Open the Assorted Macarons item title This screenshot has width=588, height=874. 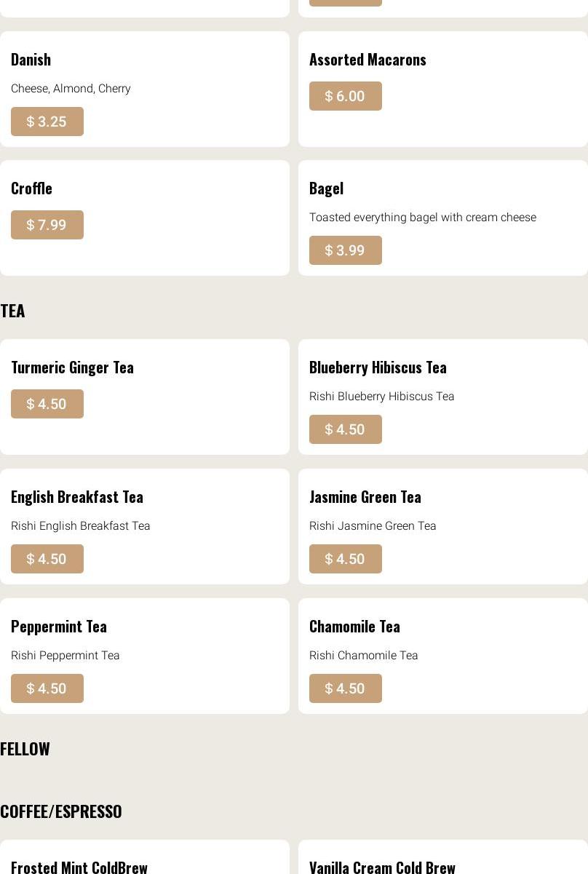pyautogui.click(x=367, y=60)
